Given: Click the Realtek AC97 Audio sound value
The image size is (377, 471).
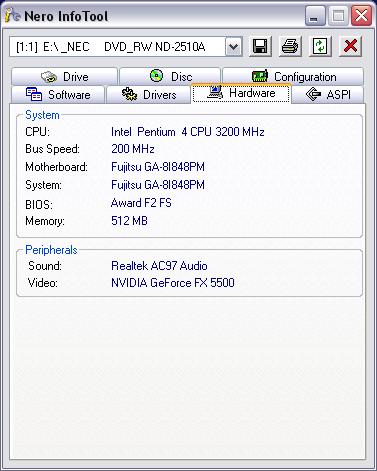Looking at the screenshot, I should [159, 266].
